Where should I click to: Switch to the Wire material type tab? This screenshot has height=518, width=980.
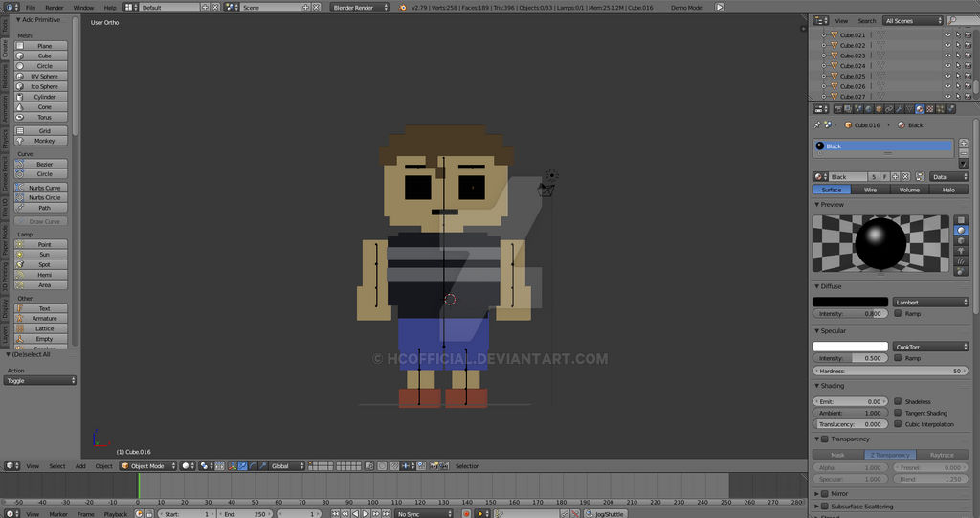pos(870,190)
